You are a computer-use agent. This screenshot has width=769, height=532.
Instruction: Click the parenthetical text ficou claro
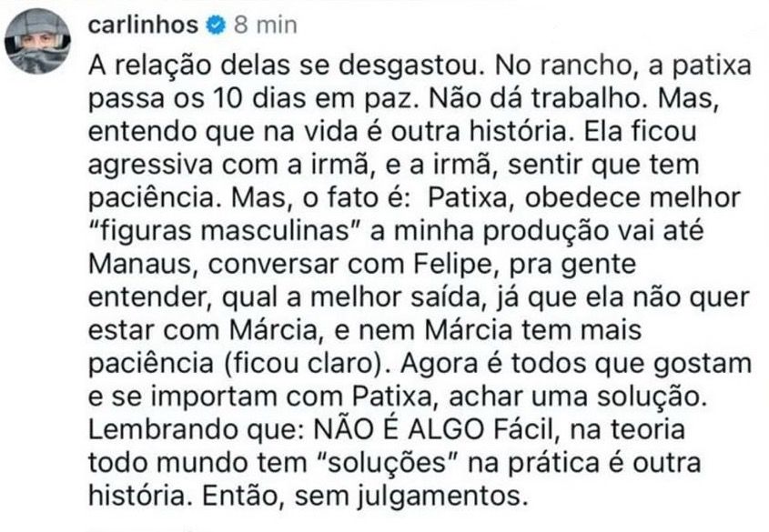pyautogui.click(x=304, y=364)
